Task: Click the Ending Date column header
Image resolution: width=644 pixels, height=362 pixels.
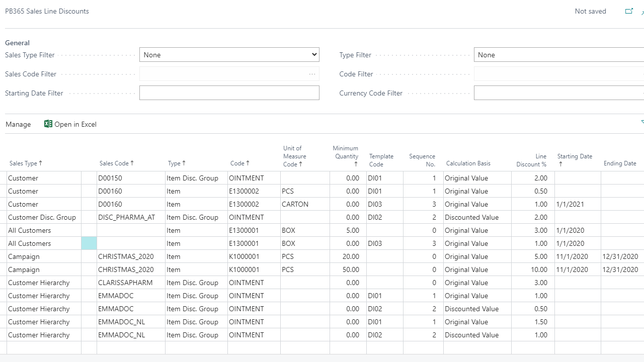Action: click(x=620, y=163)
